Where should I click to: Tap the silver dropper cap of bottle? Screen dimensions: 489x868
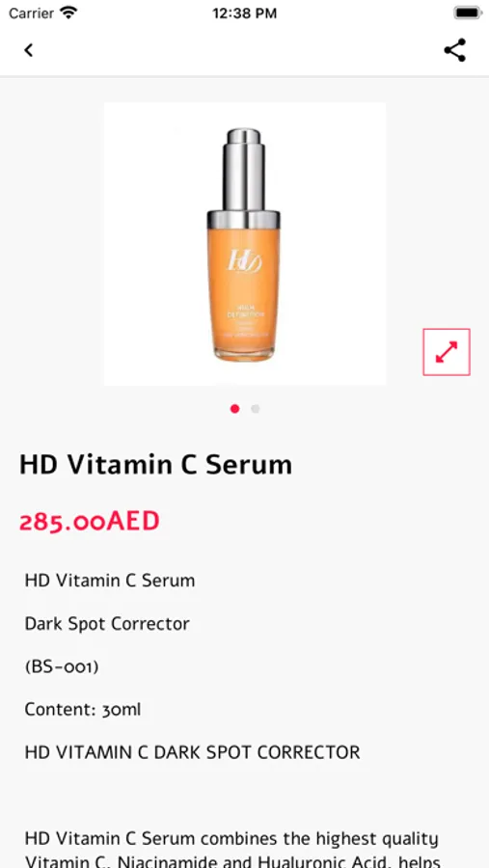coord(244,169)
